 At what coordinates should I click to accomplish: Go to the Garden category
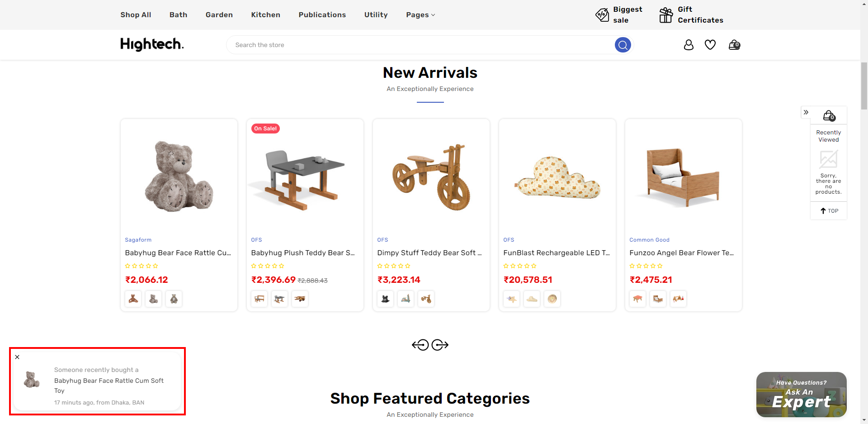click(x=219, y=15)
